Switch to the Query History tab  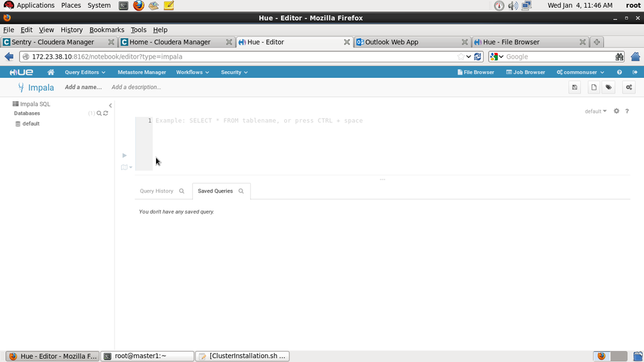pos(157,191)
